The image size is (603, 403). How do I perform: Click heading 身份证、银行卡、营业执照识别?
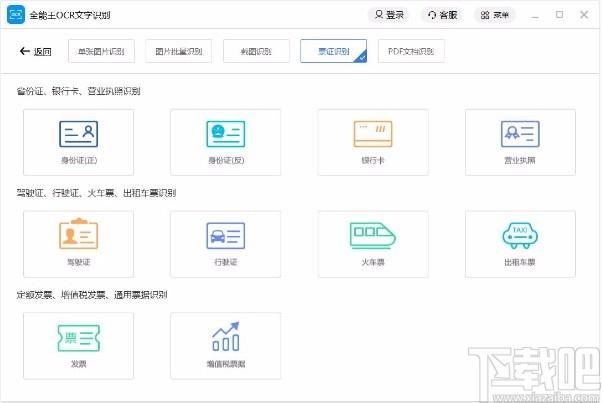[78, 91]
